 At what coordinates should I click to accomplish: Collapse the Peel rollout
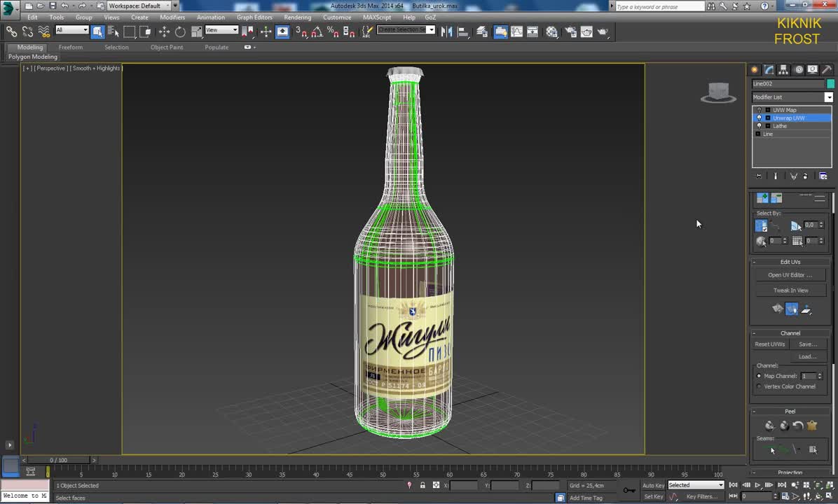[790, 411]
